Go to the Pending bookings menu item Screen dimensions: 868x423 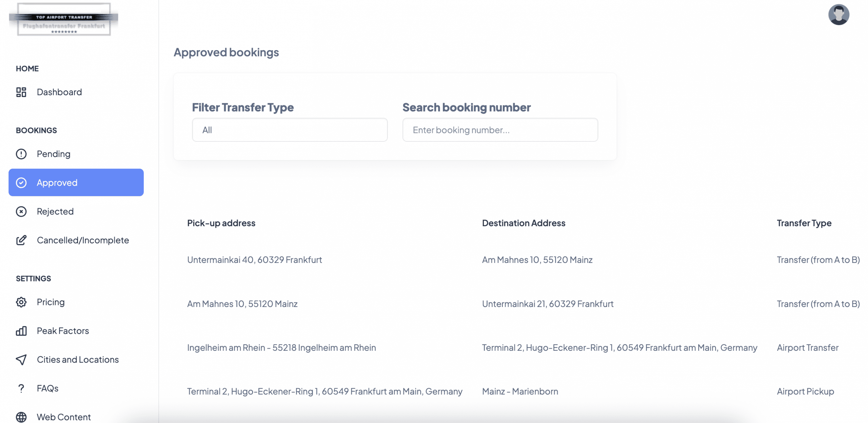(x=54, y=154)
